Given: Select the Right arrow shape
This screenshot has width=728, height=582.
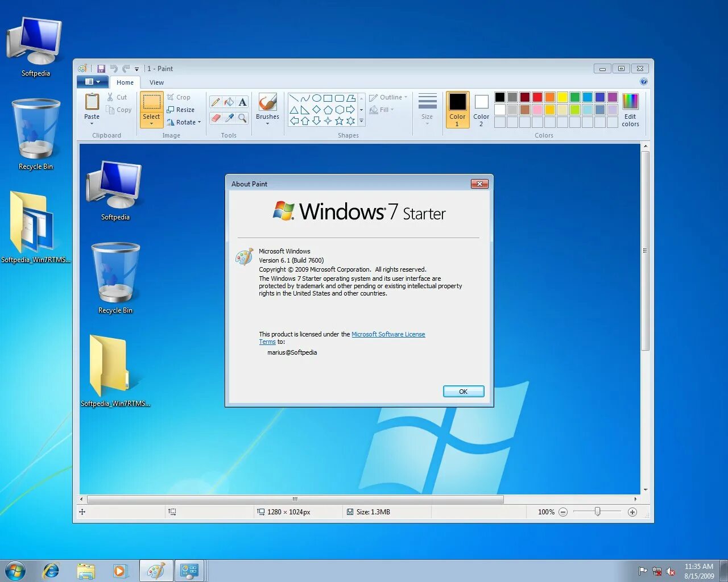Looking at the screenshot, I should point(351,110).
